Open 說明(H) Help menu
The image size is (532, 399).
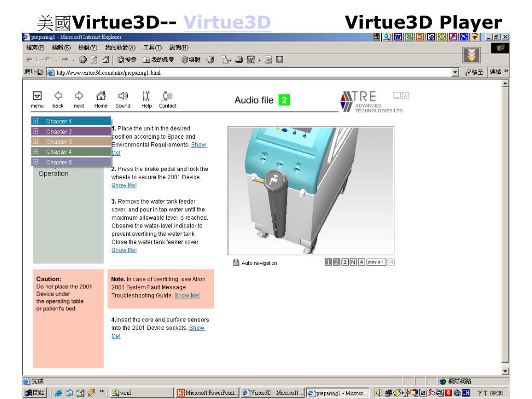click(179, 47)
